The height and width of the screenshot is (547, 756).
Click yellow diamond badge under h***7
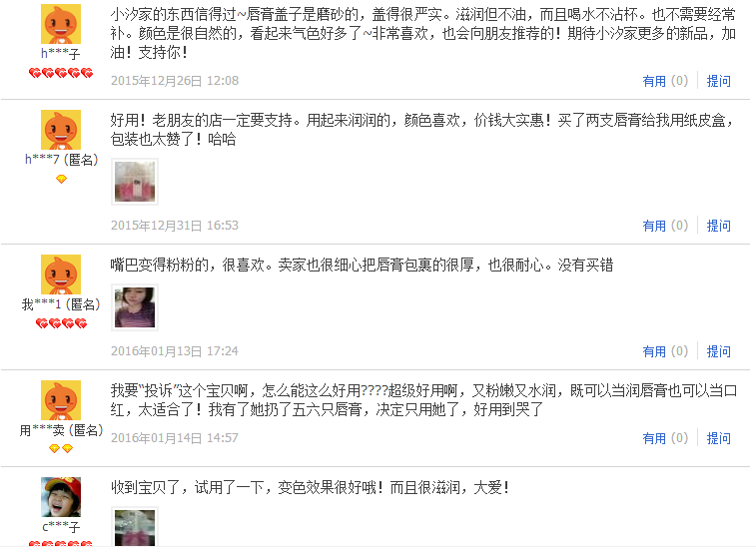point(61,180)
